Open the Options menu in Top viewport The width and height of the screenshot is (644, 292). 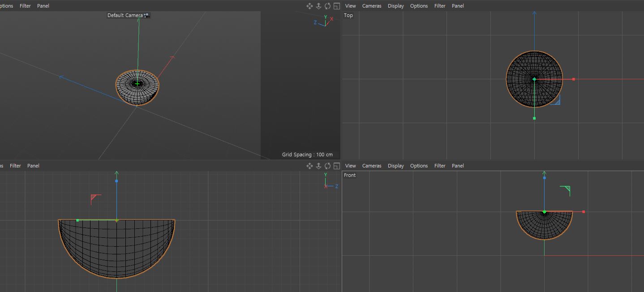tap(419, 6)
